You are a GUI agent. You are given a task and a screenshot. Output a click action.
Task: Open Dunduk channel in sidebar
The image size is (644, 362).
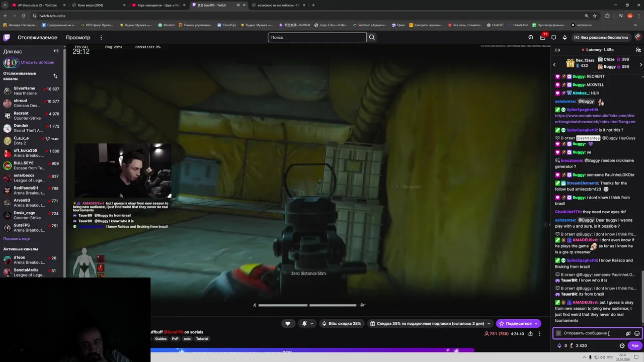pyautogui.click(x=32, y=128)
